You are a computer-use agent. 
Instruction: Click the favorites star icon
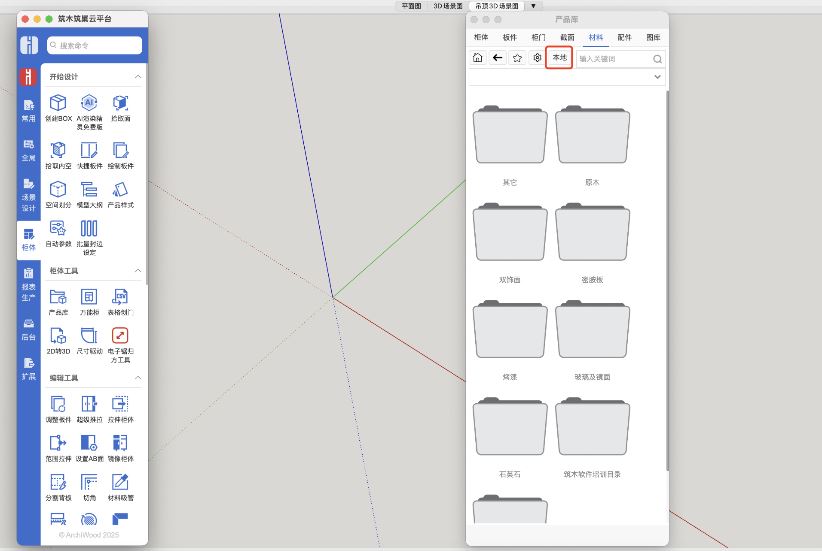coord(518,58)
